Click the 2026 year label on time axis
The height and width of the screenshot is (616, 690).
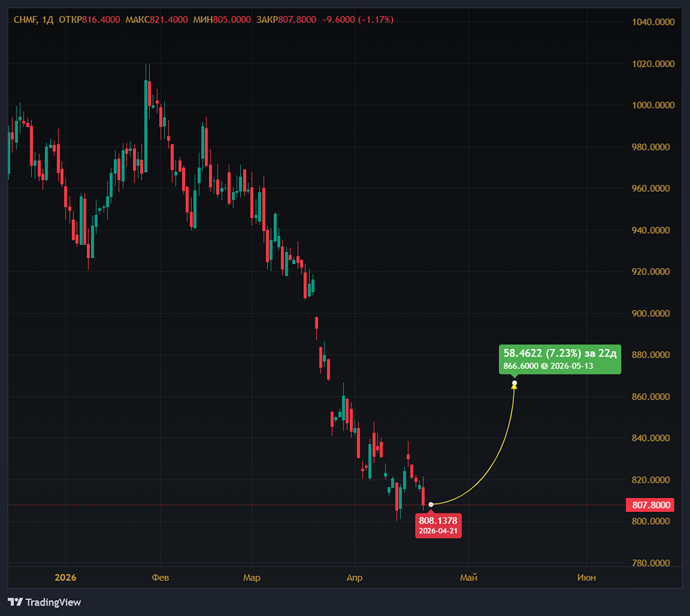[x=65, y=577]
